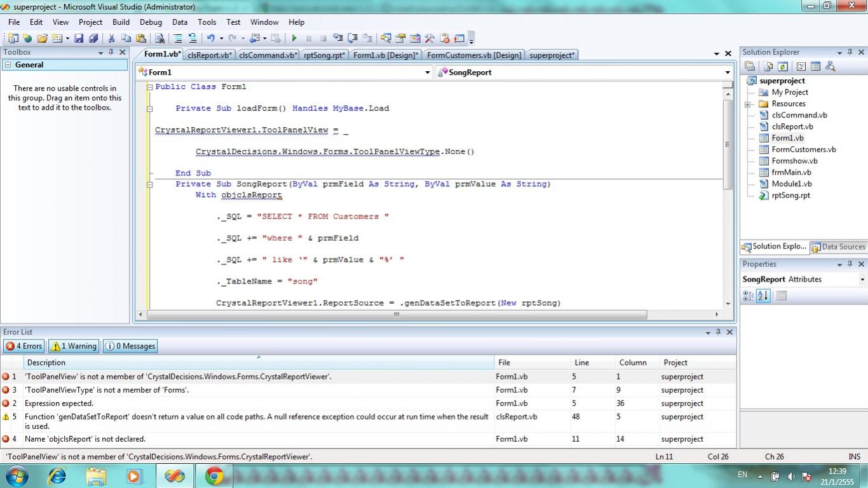Click View Designer icon in Solution Explorer
868x488 pixels.
pos(815,66)
